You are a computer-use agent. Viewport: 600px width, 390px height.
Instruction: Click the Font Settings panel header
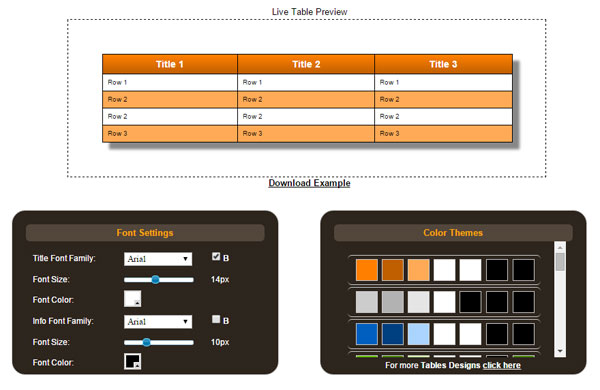(x=145, y=233)
